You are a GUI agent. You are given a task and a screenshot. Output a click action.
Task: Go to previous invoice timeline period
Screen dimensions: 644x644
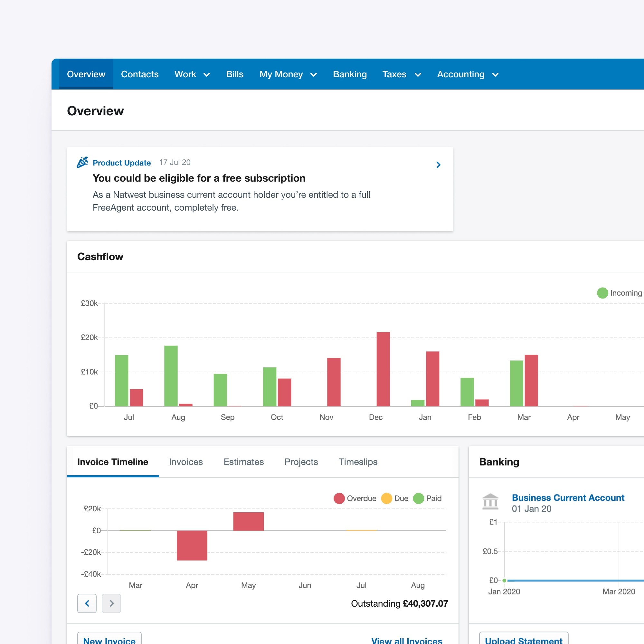click(x=87, y=603)
